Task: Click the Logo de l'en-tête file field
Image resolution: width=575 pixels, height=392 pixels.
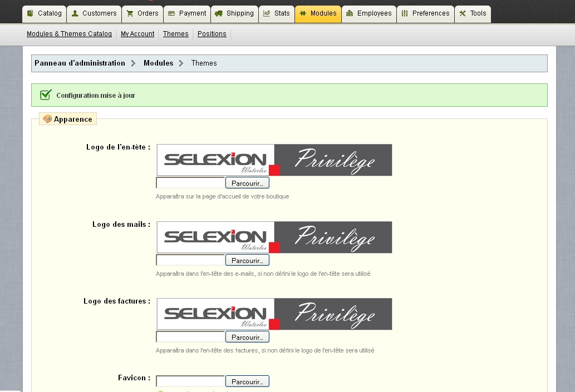Action: (190, 183)
